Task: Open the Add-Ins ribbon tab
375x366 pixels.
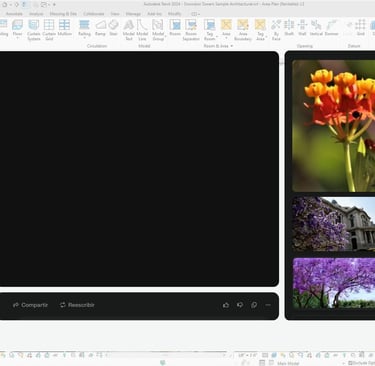Action: click(154, 14)
